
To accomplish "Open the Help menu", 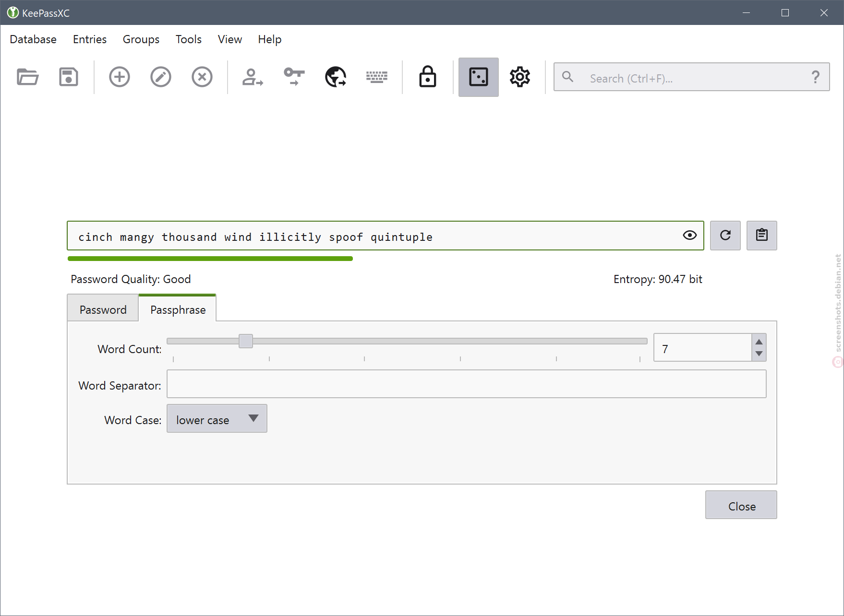I will click(270, 39).
